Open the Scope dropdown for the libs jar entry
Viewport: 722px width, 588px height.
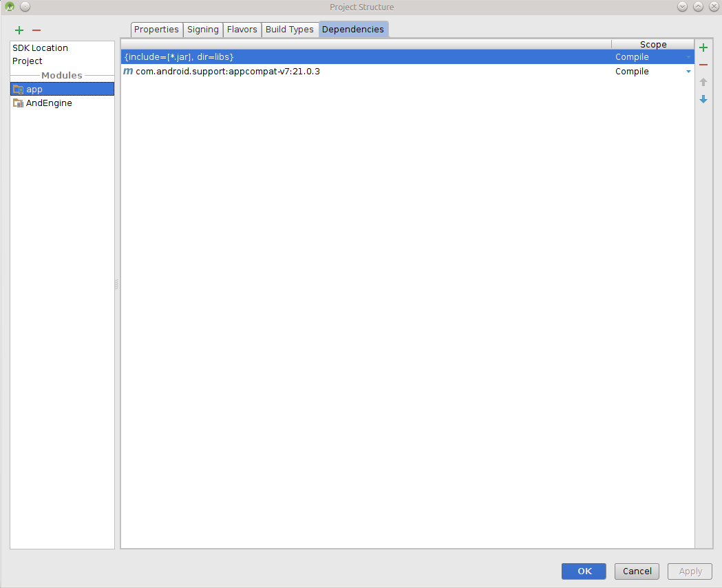(687, 56)
